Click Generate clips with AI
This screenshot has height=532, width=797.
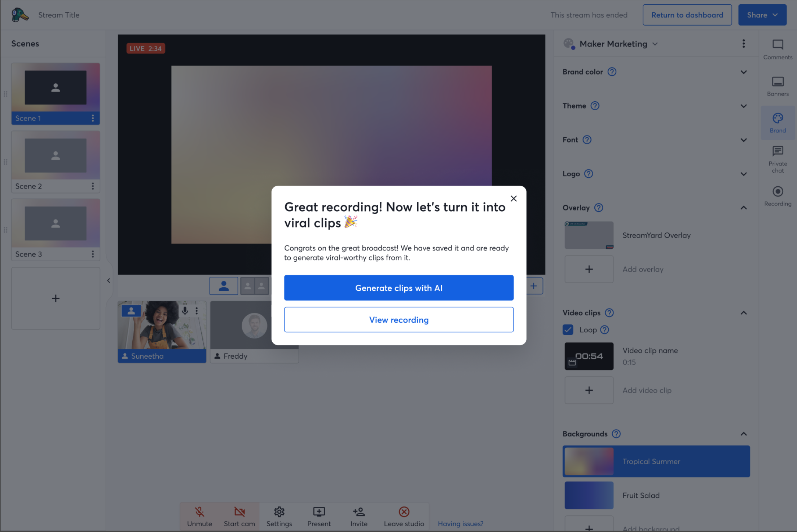399,288
